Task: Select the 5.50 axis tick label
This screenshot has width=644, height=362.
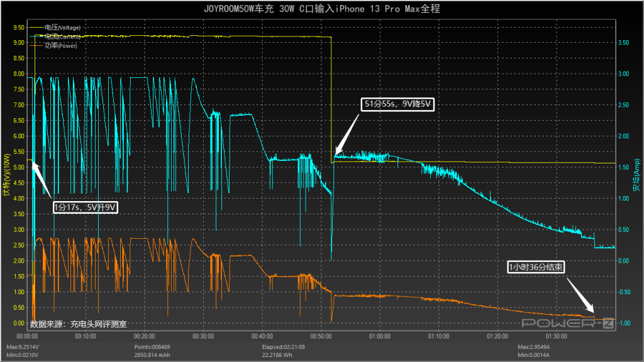Action: coord(19,152)
